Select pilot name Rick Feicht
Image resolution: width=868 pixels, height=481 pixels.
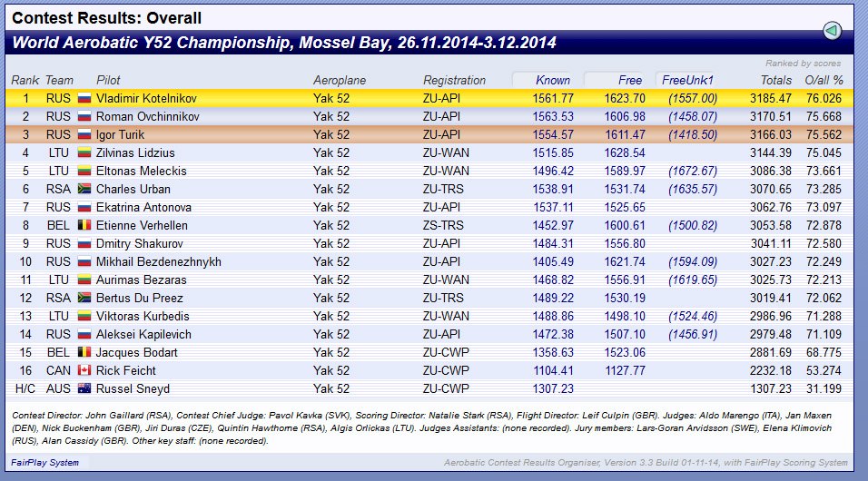(125, 371)
